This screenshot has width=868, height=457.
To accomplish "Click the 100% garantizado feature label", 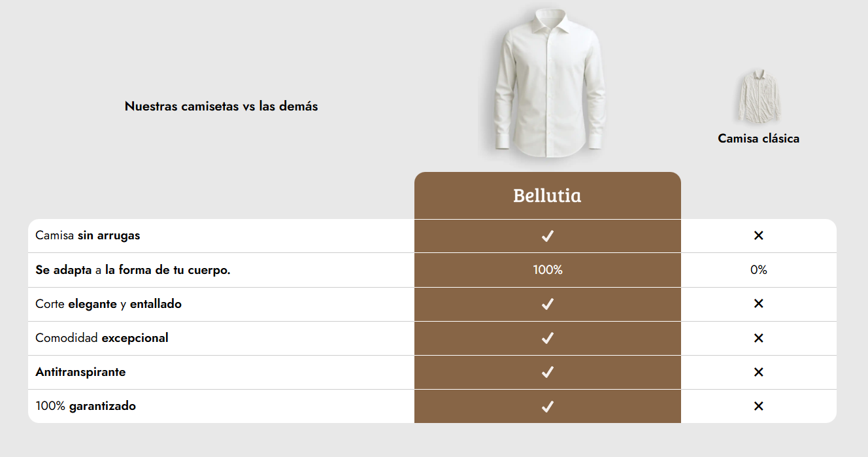I will coord(86,406).
